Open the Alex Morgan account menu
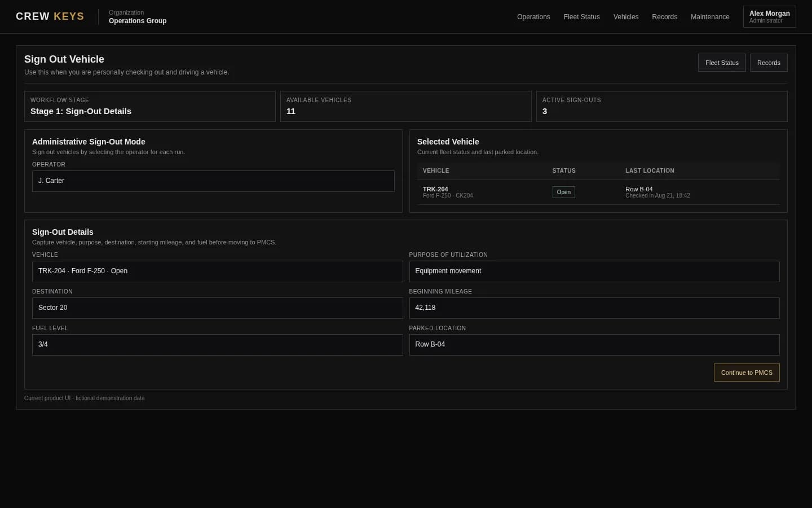Screen dimensions: 812x508 click(769, 17)
